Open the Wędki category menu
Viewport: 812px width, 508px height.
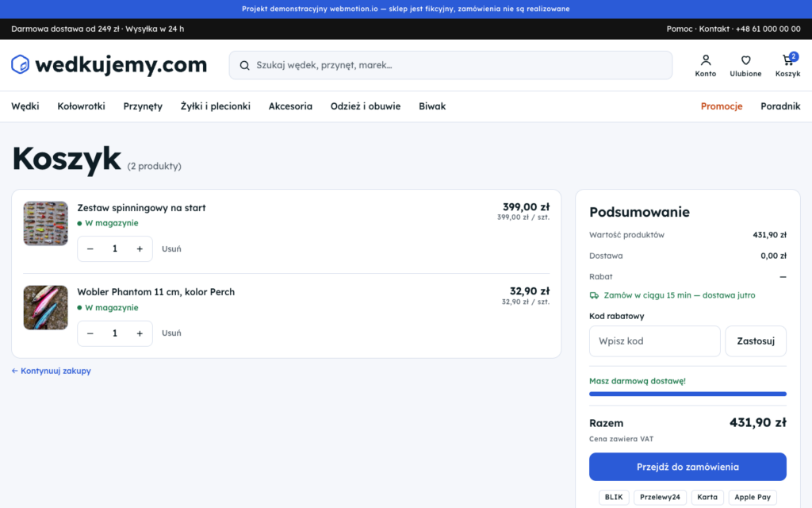(25, 106)
